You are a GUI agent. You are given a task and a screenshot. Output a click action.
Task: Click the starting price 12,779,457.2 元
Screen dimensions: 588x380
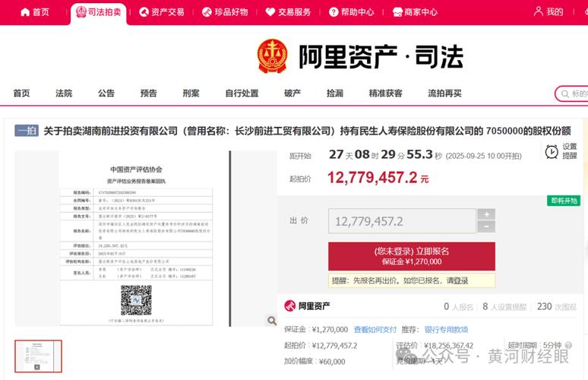pyautogui.click(x=378, y=178)
